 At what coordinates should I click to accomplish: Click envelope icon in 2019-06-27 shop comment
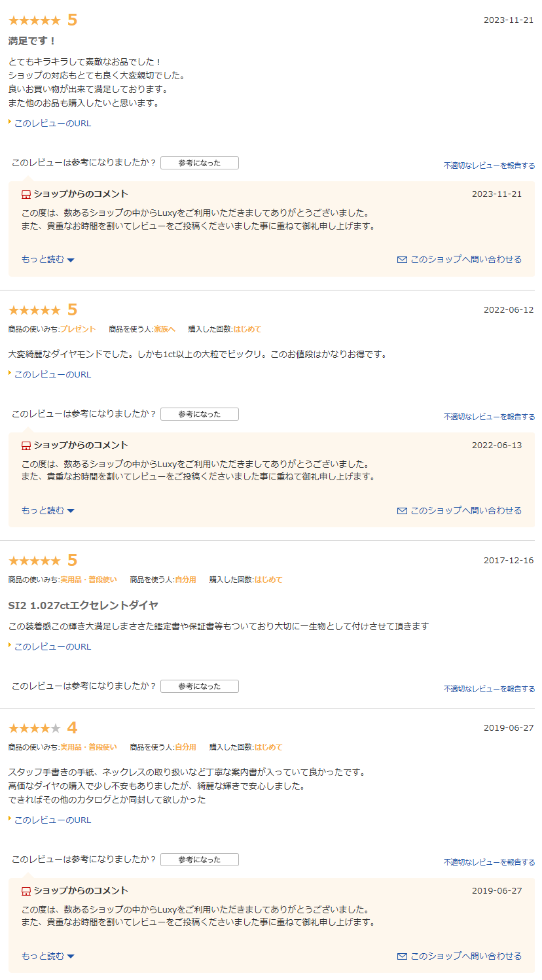tap(402, 956)
